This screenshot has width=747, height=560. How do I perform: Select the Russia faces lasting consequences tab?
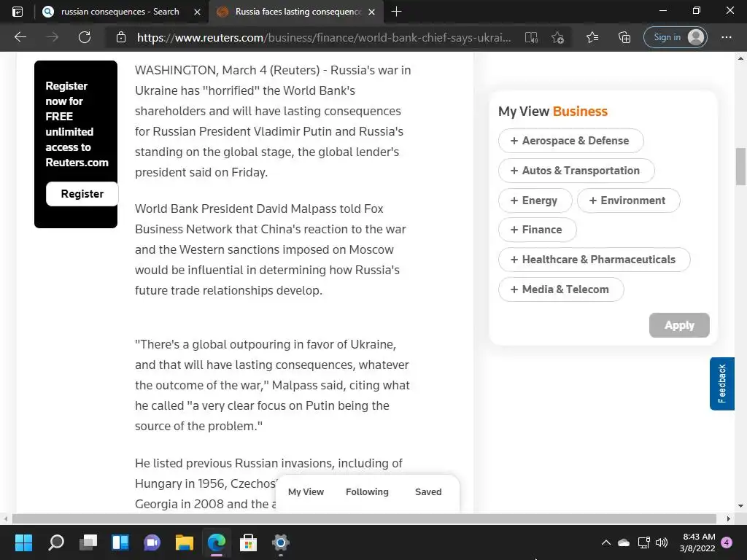coord(295,12)
